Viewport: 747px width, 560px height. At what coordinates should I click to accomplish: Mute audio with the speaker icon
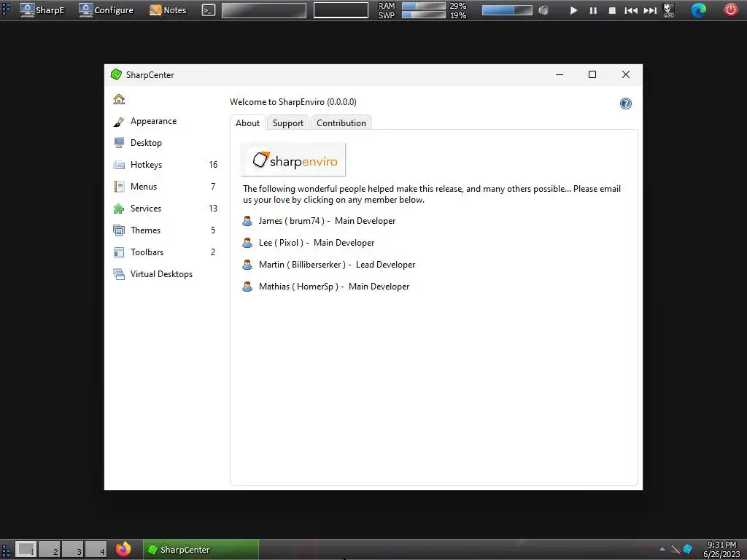click(543, 10)
